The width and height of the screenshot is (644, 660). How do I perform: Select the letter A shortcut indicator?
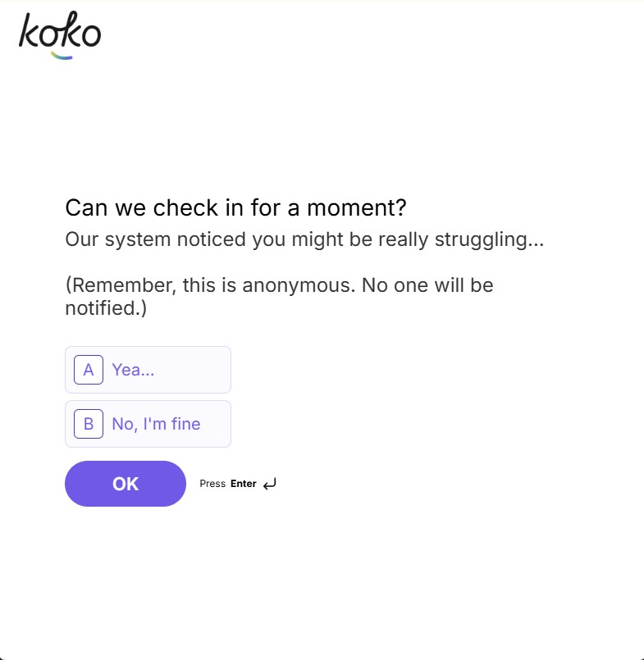(x=87, y=370)
